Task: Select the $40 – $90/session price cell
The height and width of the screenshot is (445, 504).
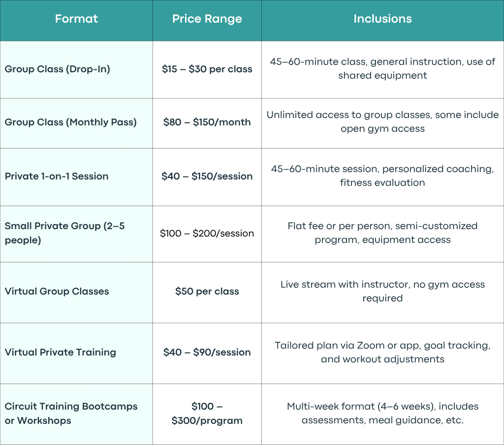Action: tap(207, 352)
